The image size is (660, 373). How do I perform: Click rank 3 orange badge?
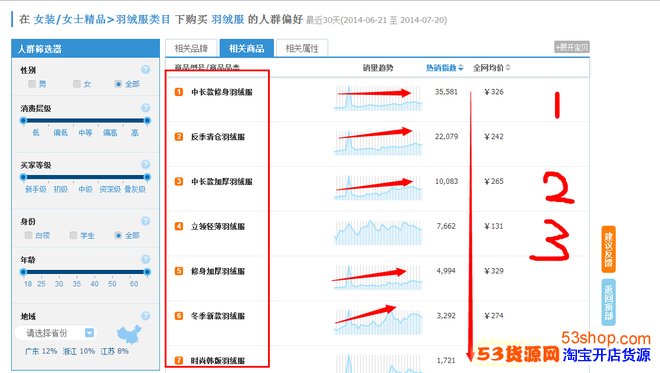click(179, 181)
